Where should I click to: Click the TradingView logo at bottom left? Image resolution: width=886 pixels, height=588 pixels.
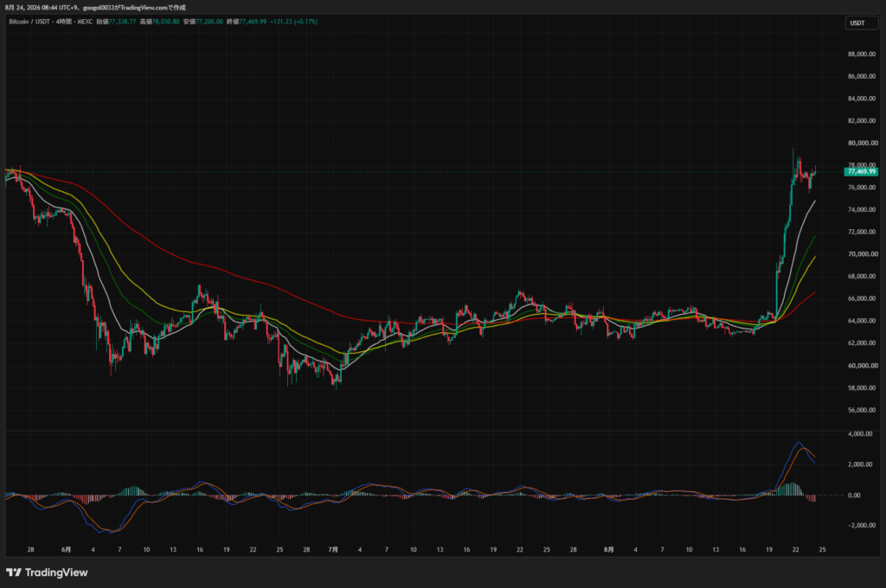click(x=47, y=572)
